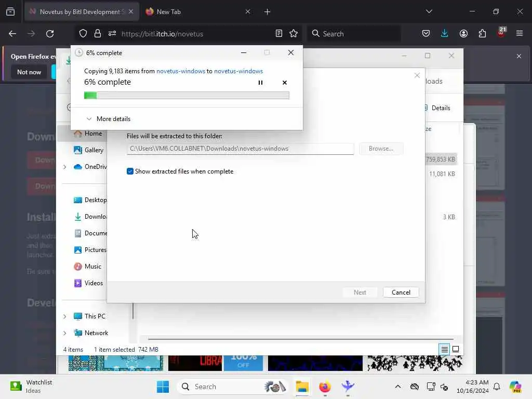
Task: Reload the current Firefox page
Action: click(50, 34)
